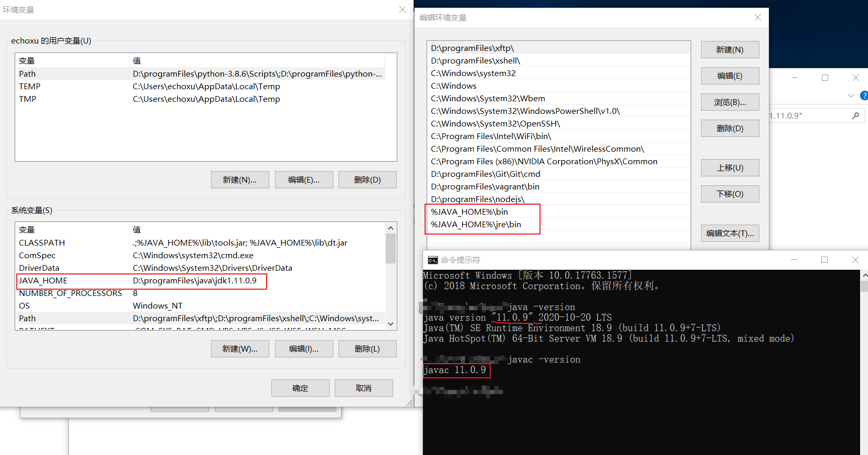Click system variables scrollbar up arrow
This screenshot has width=868, height=455.
pyautogui.click(x=390, y=228)
